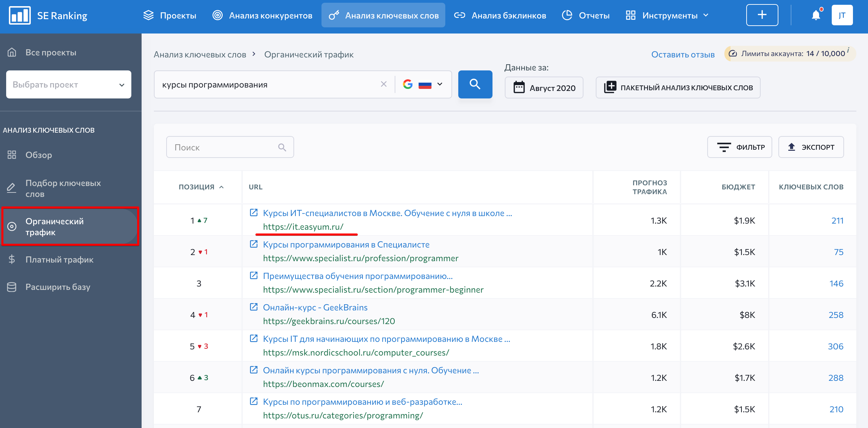Go to Анализ бэклинков
The width and height of the screenshot is (868, 428).
500,15
